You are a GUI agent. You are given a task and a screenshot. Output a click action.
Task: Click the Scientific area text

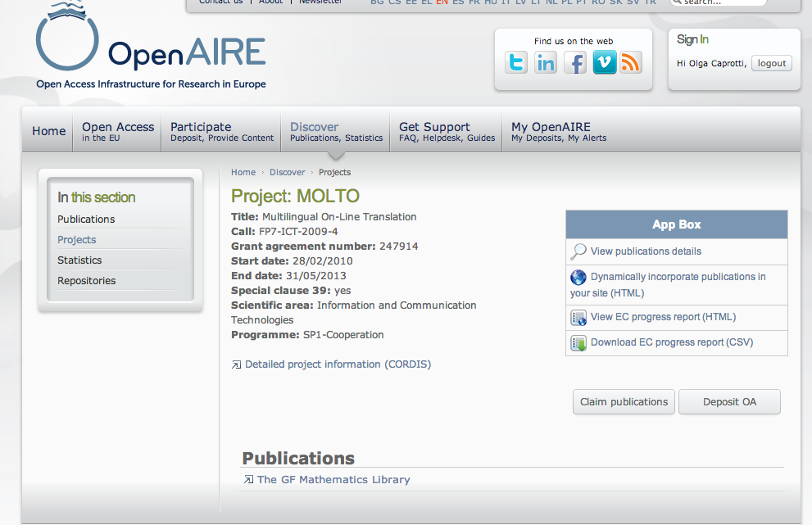pos(354,313)
